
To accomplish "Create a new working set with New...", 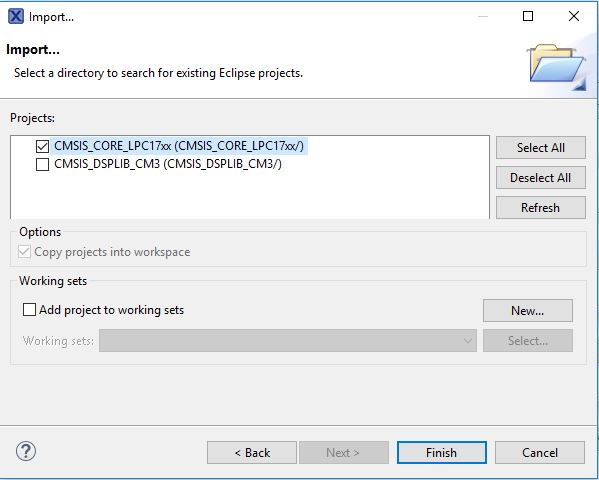I will click(528, 311).
